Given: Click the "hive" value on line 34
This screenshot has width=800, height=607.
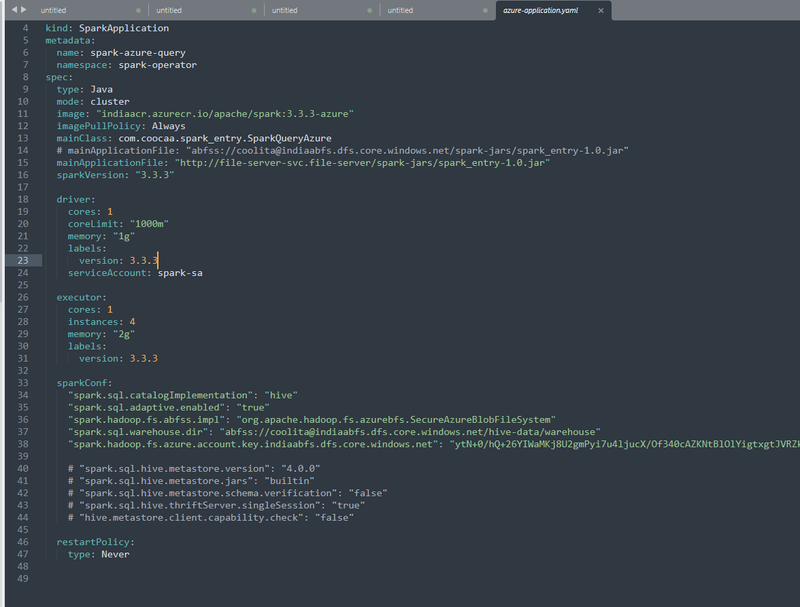Looking at the screenshot, I should (x=281, y=395).
